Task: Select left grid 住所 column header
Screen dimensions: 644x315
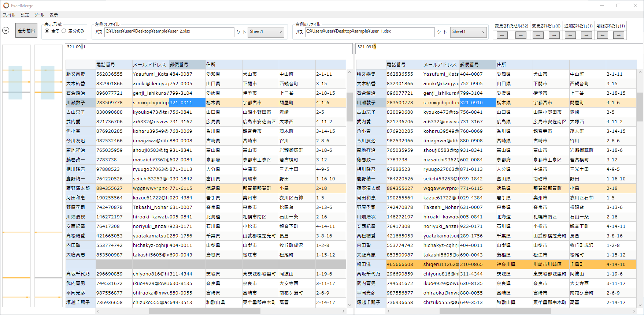Action: pos(224,64)
